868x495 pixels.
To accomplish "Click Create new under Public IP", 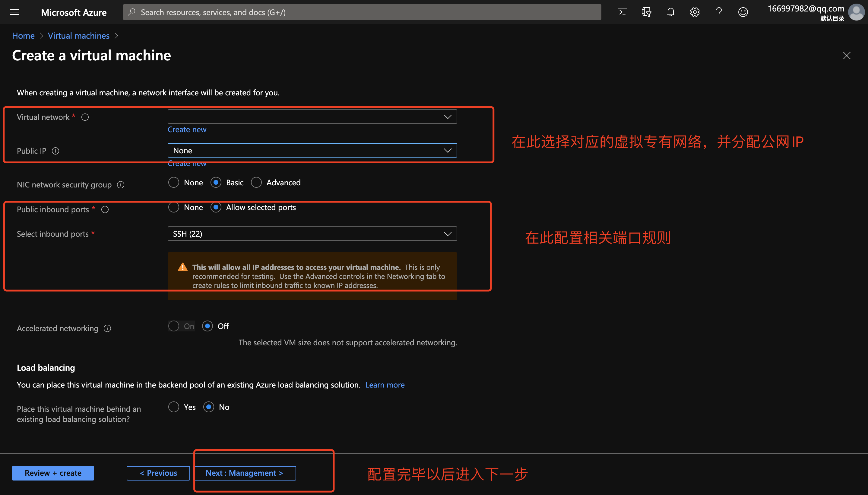I will click(187, 164).
